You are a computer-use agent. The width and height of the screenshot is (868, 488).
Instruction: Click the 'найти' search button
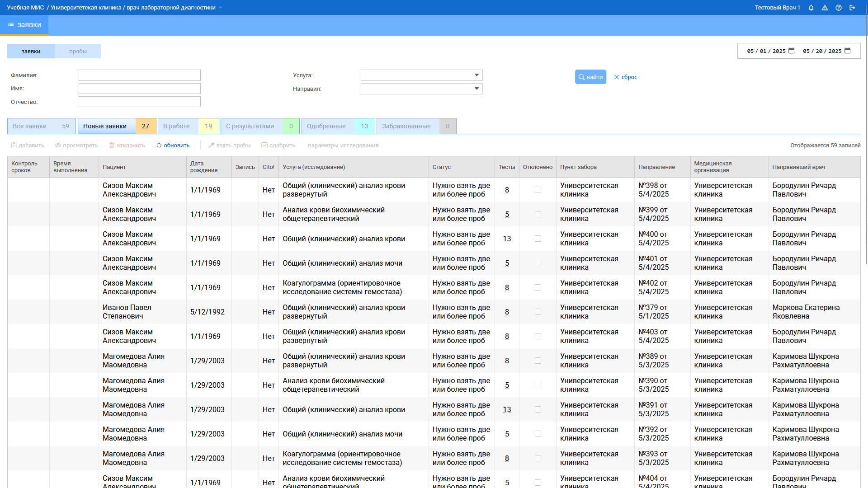point(590,77)
